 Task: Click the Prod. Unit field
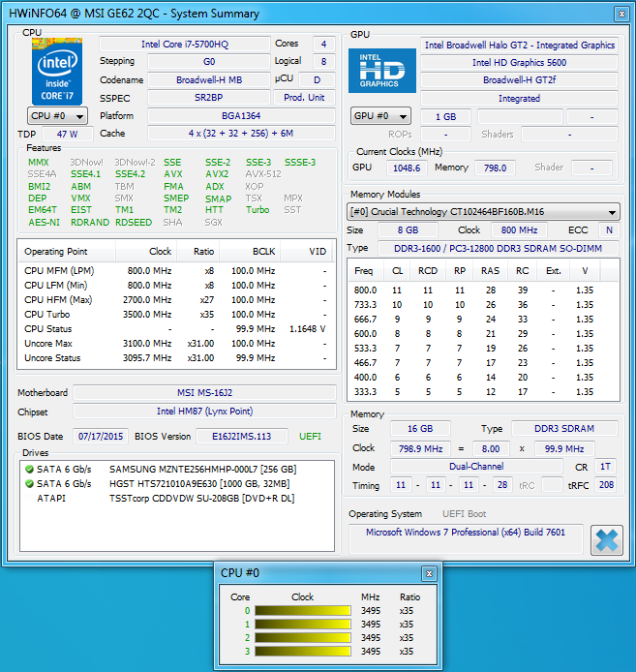click(304, 97)
